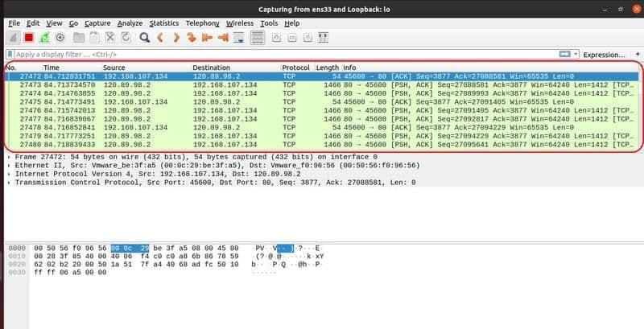Screen dimensions: 644x329
Task: Expand Internet Protocol Version 4 details
Action: pyautogui.click(x=8, y=174)
